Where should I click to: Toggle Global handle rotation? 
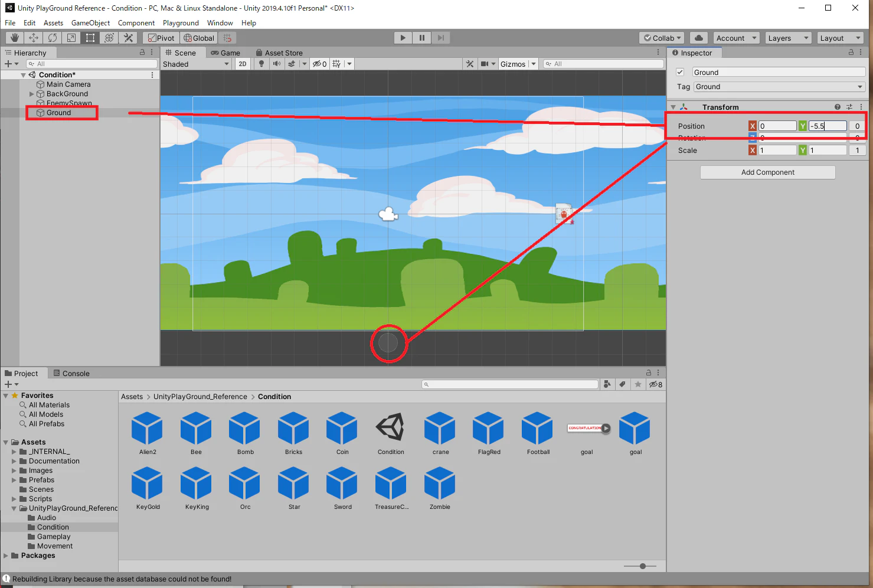[199, 38]
